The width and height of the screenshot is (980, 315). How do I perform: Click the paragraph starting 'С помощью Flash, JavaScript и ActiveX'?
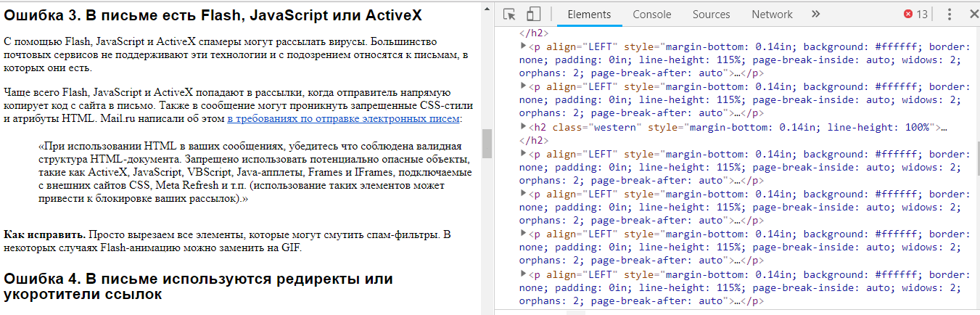click(x=236, y=55)
